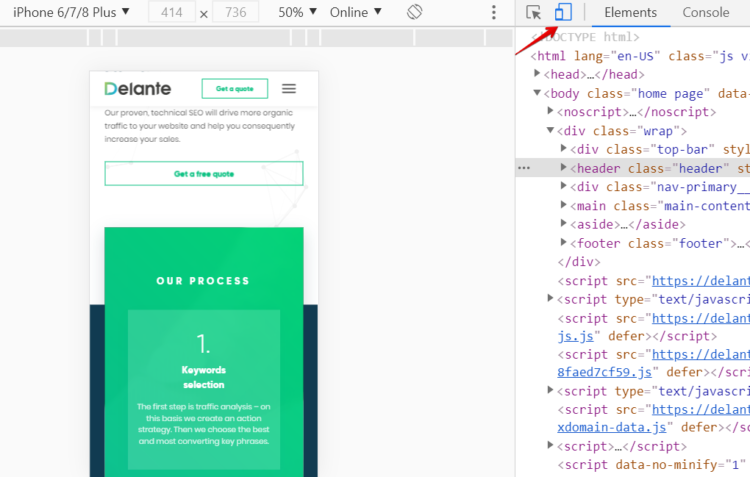The height and width of the screenshot is (477, 750).
Task: Edit the viewport width field 414
Action: tap(172, 12)
